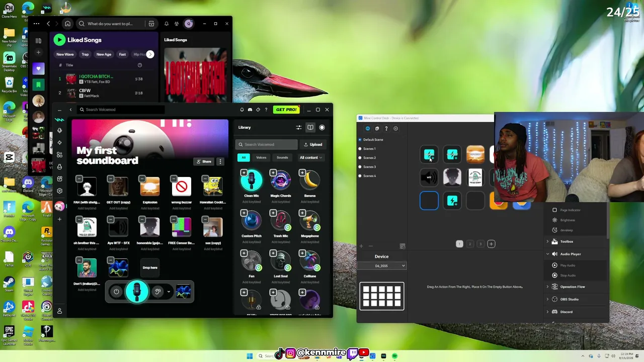644x362 pixels.
Task: Open the Voicemod Soundboard lightning tab
Action: click(x=59, y=142)
